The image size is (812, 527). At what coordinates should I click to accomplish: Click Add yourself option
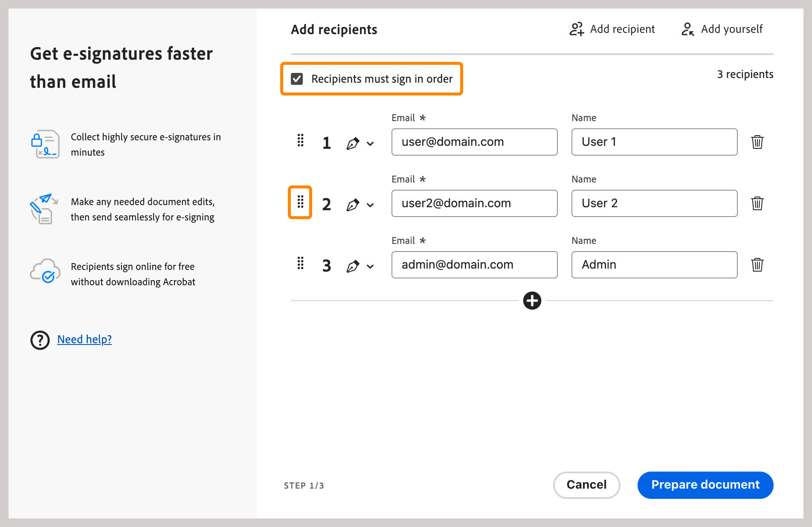[722, 29]
